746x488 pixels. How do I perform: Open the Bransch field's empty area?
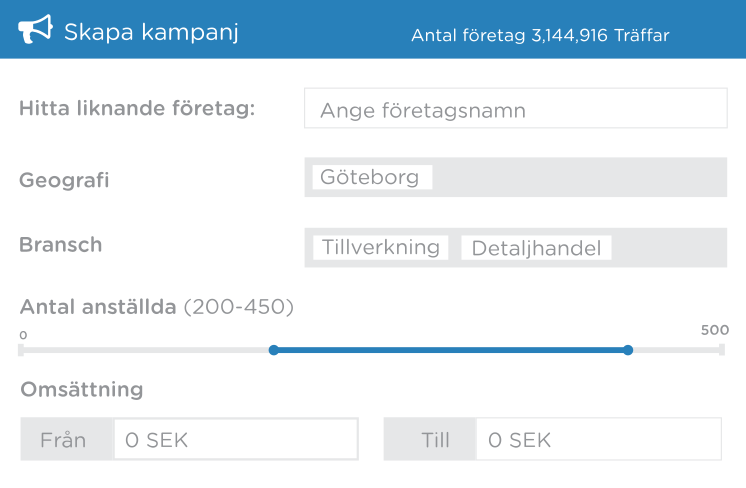click(x=669, y=248)
